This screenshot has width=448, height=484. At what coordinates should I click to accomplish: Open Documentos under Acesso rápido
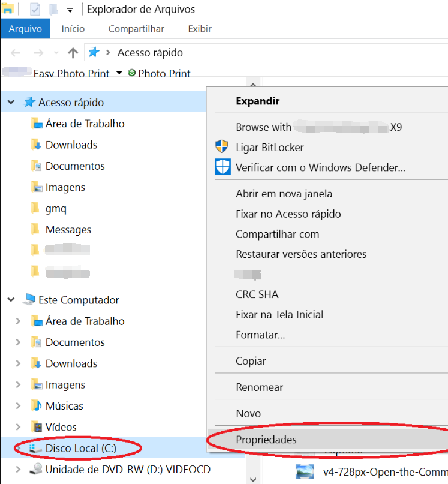click(75, 166)
